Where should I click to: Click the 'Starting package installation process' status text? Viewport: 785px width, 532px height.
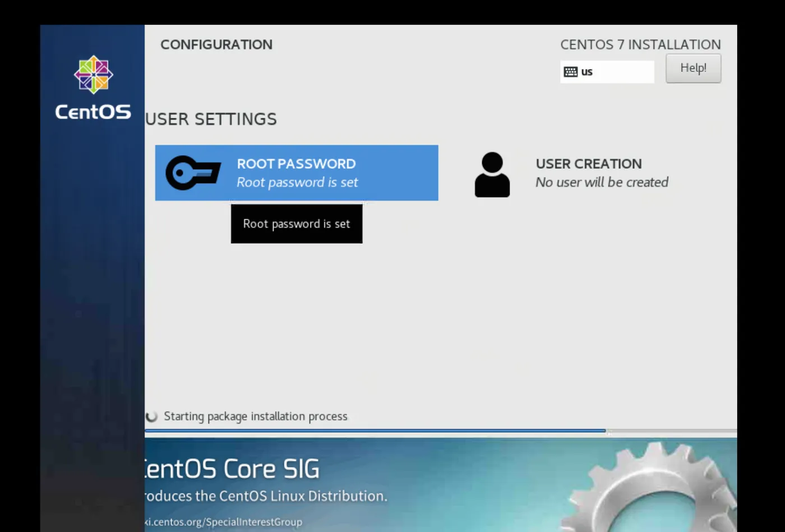pyautogui.click(x=256, y=417)
